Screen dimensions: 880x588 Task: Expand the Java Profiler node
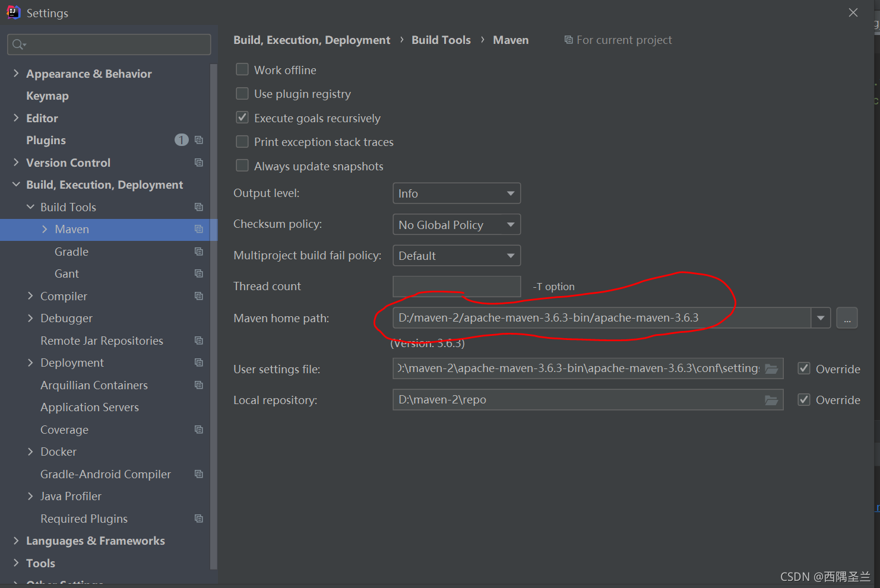coord(30,496)
